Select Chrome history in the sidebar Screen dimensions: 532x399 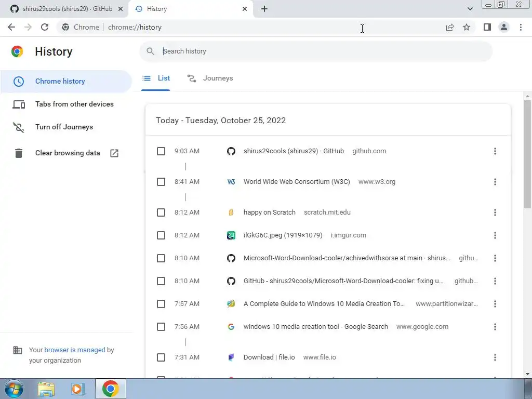pos(66,82)
